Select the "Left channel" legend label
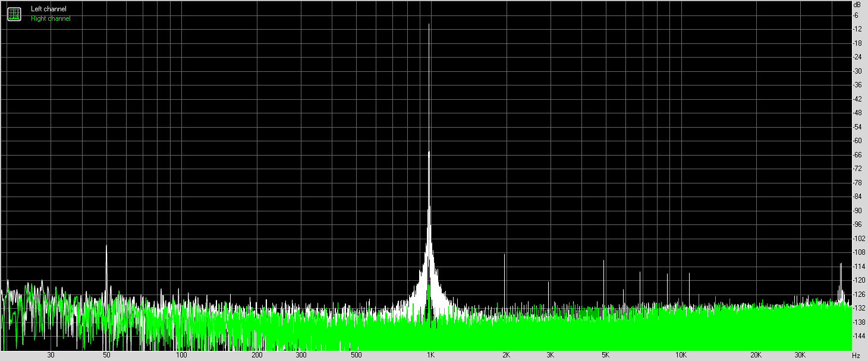 pos(49,9)
